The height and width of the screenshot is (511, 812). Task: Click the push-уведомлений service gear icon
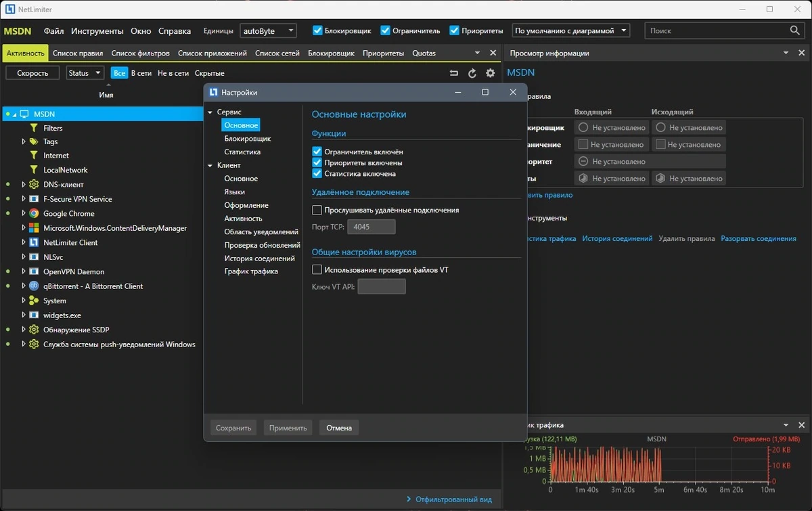[34, 344]
